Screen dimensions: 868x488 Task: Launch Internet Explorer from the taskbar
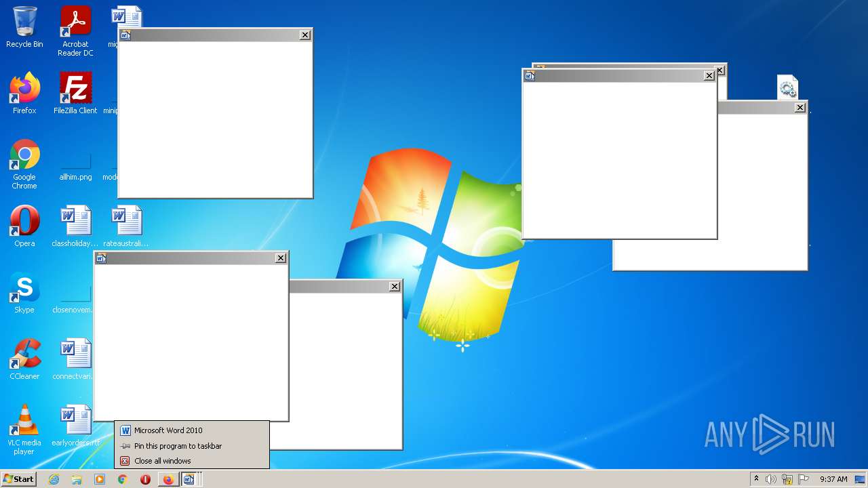54,479
